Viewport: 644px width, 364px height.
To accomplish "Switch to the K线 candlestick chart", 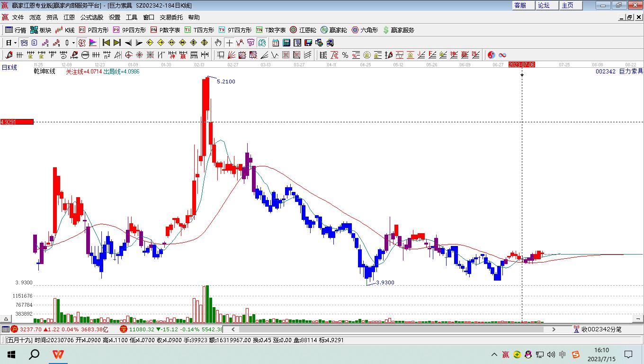I will (65, 30).
